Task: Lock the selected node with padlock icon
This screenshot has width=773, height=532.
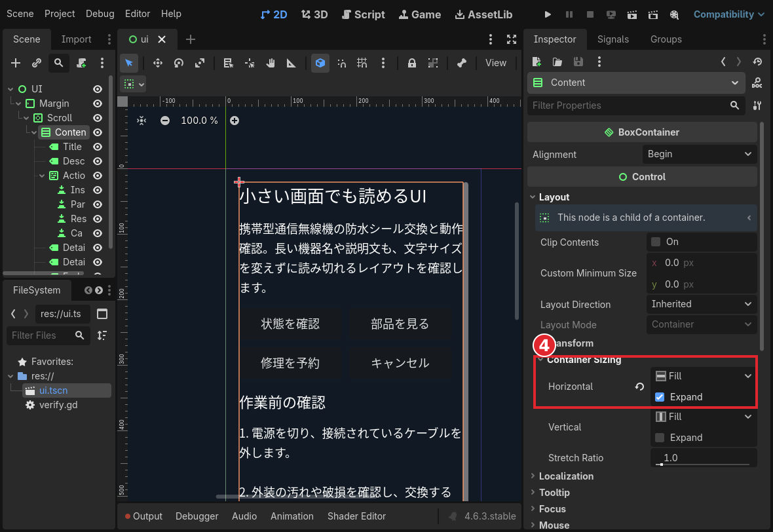Action: (411, 63)
